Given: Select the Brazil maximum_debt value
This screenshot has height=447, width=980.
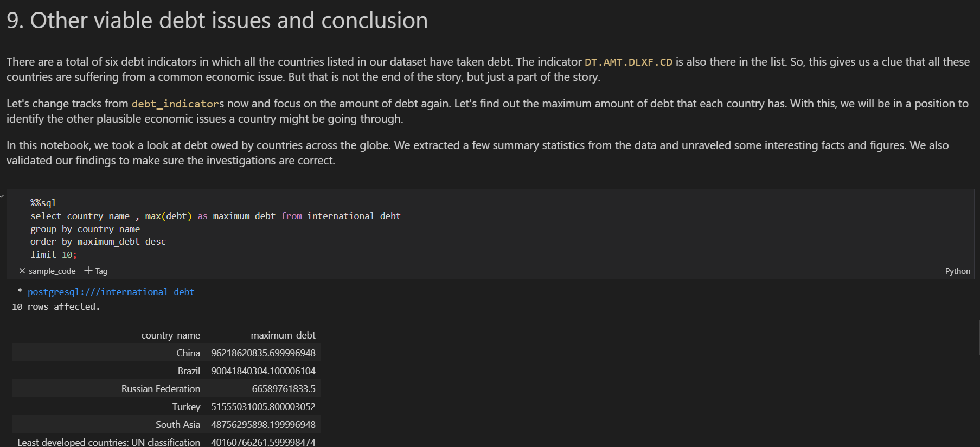Looking at the screenshot, I should click(264, 371).
